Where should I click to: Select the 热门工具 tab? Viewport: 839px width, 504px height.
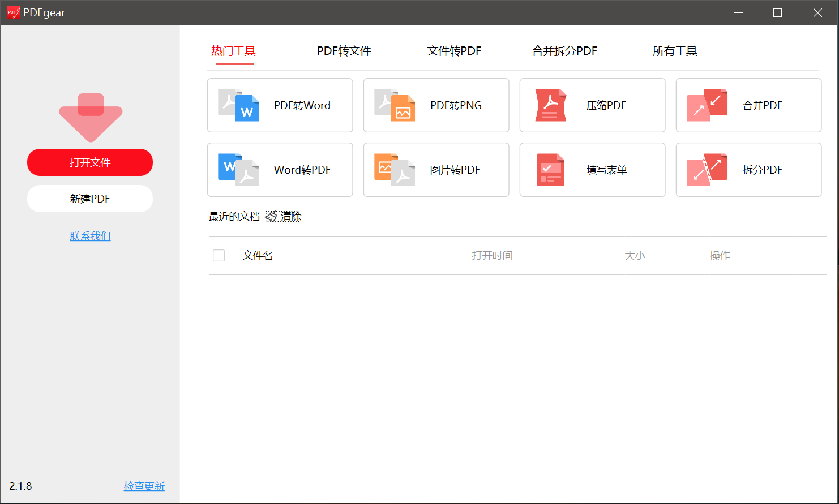click(x=234, y=51)
